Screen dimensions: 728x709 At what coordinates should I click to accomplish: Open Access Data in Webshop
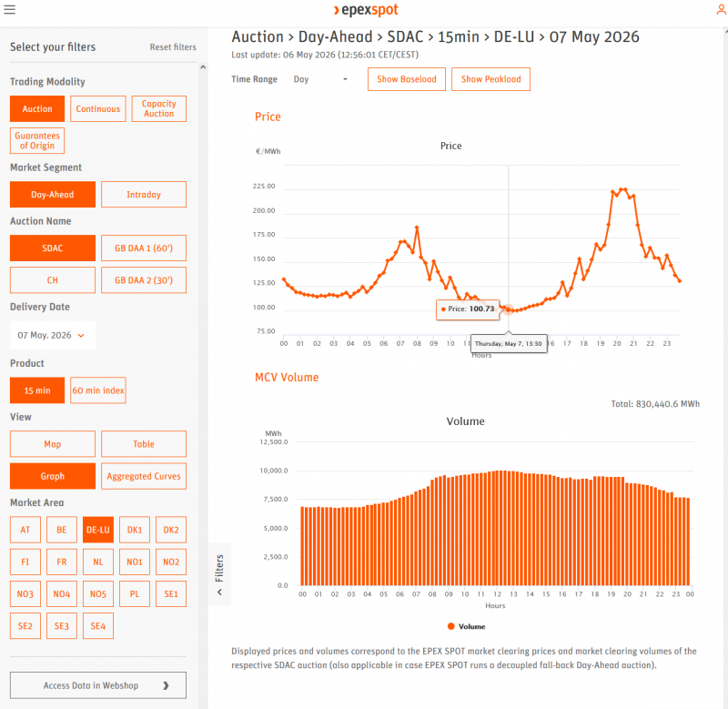pyautogui.click(x=98, y=685)
